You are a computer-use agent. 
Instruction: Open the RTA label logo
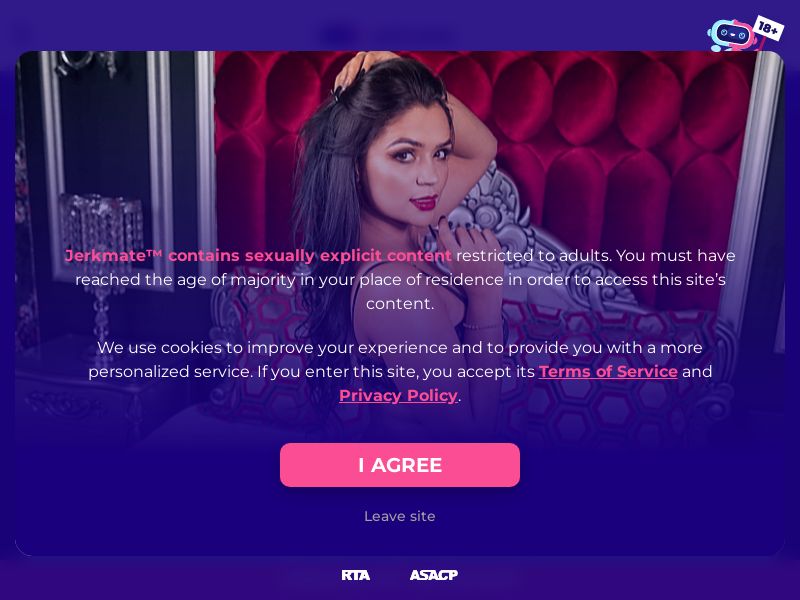click(356, 575)
